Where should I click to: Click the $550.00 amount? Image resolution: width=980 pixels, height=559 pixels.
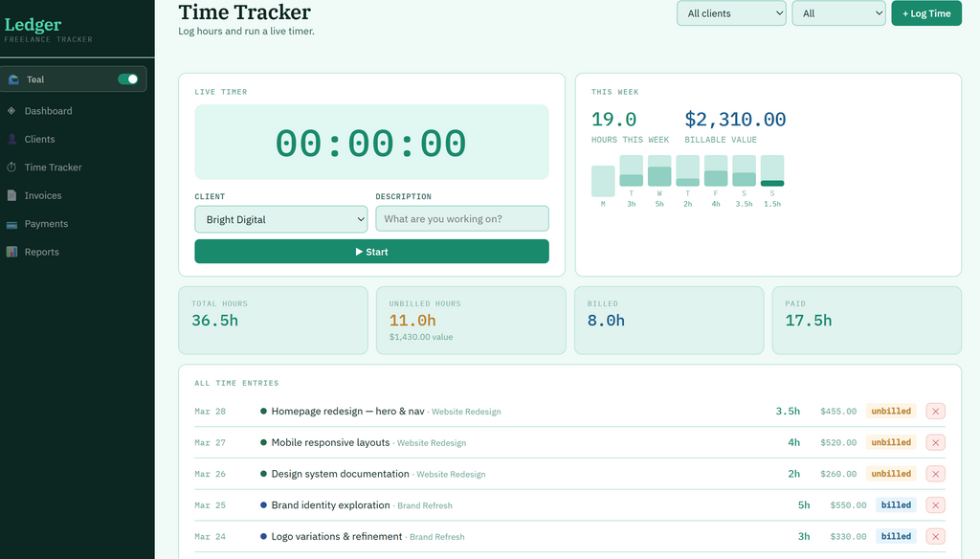(x=848, y=505)
